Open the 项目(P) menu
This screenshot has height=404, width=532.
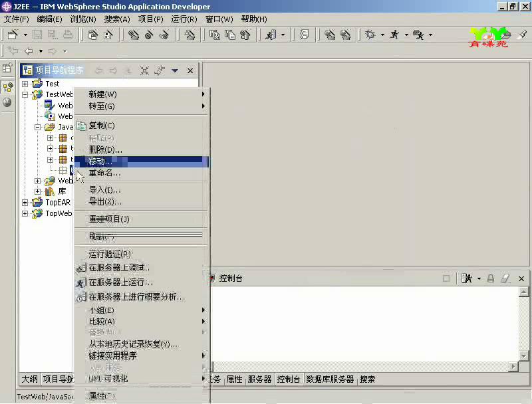[151, 19]
